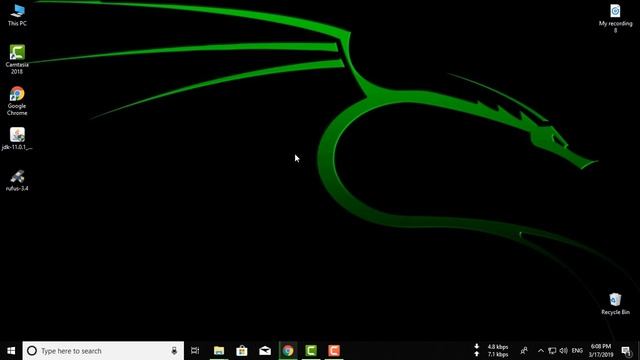Switch to the orange Camtasia Recorder taskbar icon
640x360 pixels.
click(334, 351)
